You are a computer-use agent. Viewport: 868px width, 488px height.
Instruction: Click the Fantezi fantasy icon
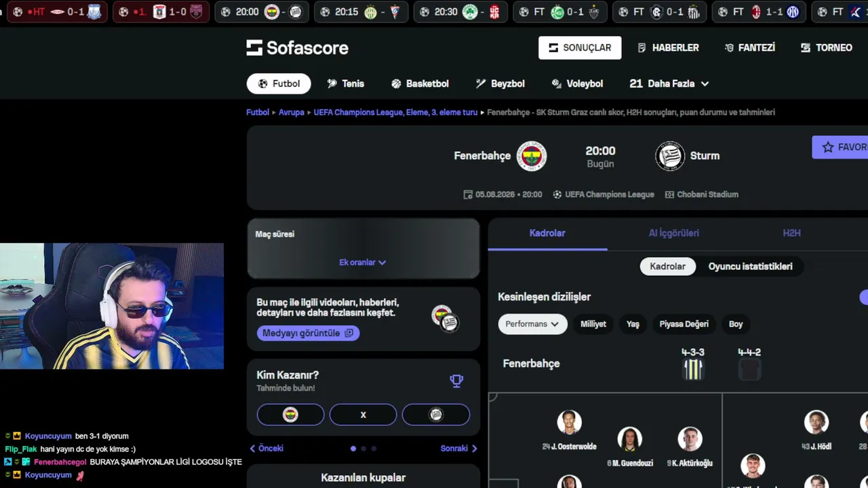[729, 47]
